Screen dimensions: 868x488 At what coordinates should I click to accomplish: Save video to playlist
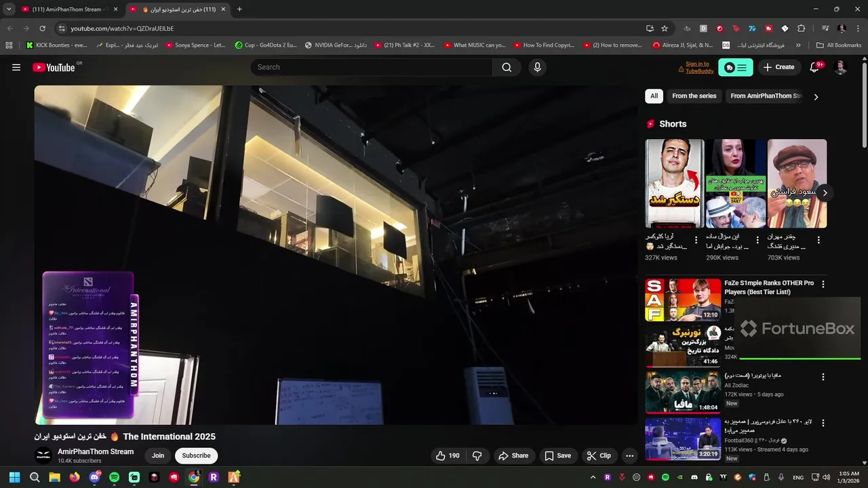(557, 455)
